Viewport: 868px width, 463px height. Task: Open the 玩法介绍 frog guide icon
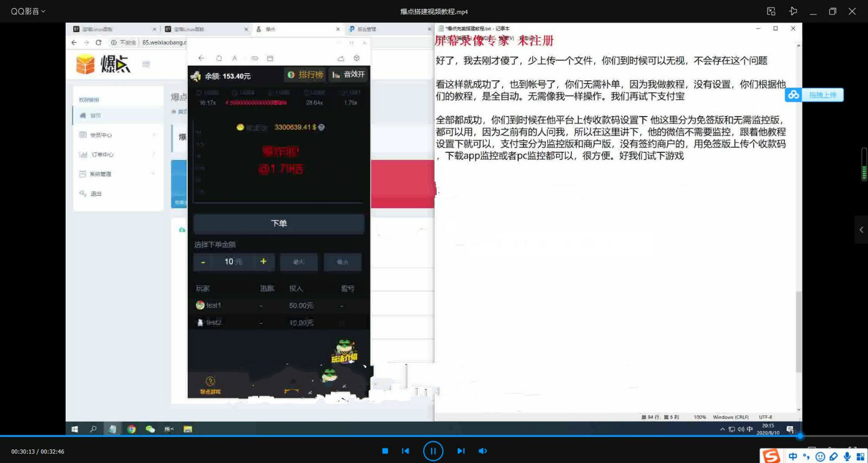point(344,351)
